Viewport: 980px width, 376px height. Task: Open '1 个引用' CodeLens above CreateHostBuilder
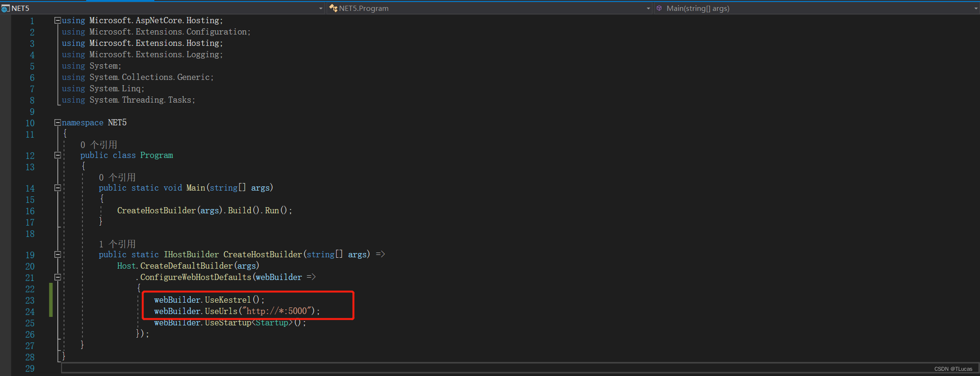pyautogui.click(x=117, y=244)
